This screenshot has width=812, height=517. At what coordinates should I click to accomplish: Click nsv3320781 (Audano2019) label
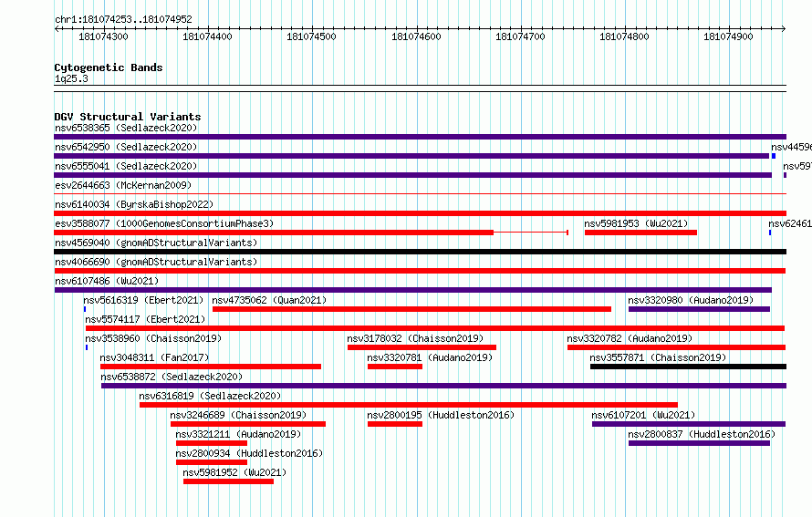[x=430, y=357]
